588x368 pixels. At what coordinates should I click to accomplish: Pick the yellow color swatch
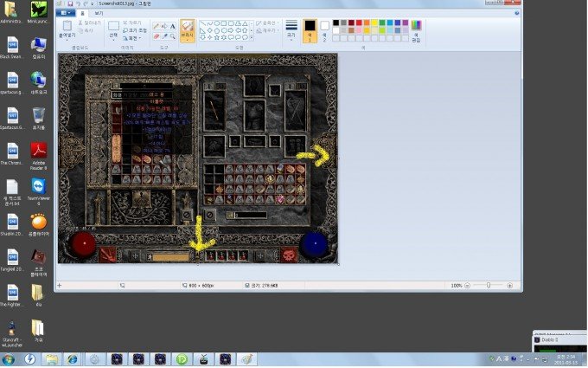coord(374,23)
